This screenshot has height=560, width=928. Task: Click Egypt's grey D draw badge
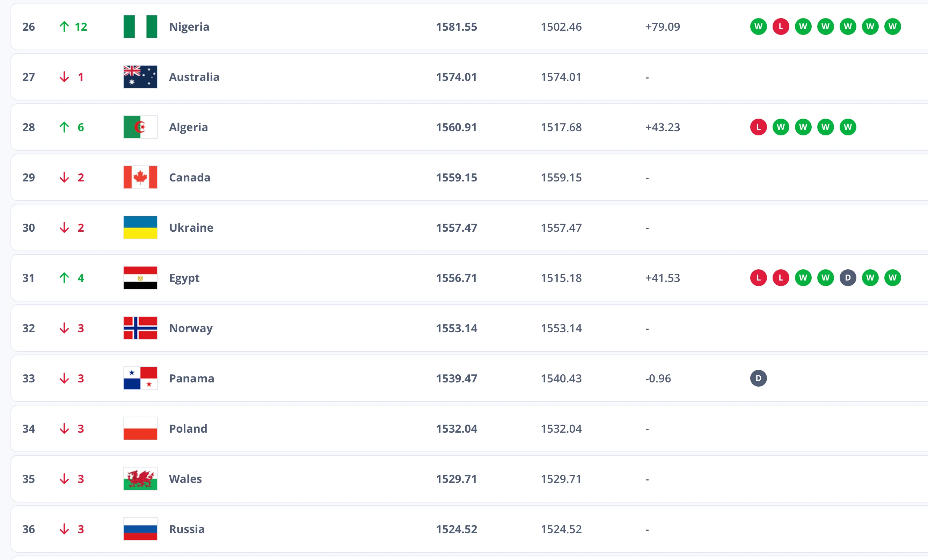(847, 278)
